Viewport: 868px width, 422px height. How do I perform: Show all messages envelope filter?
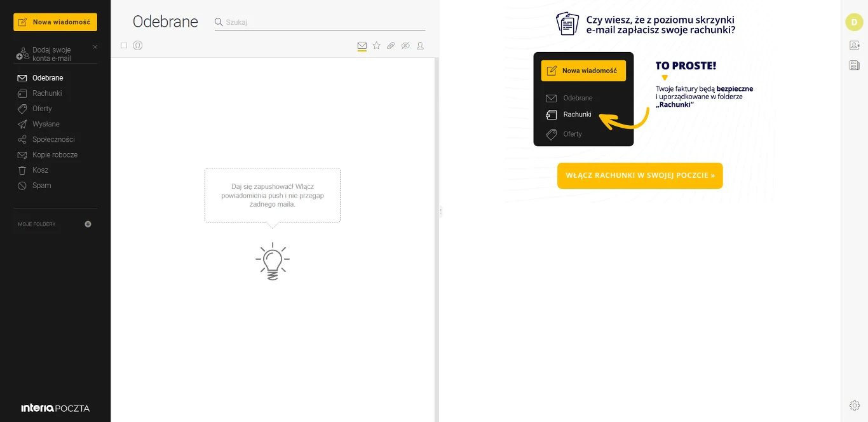362,46
